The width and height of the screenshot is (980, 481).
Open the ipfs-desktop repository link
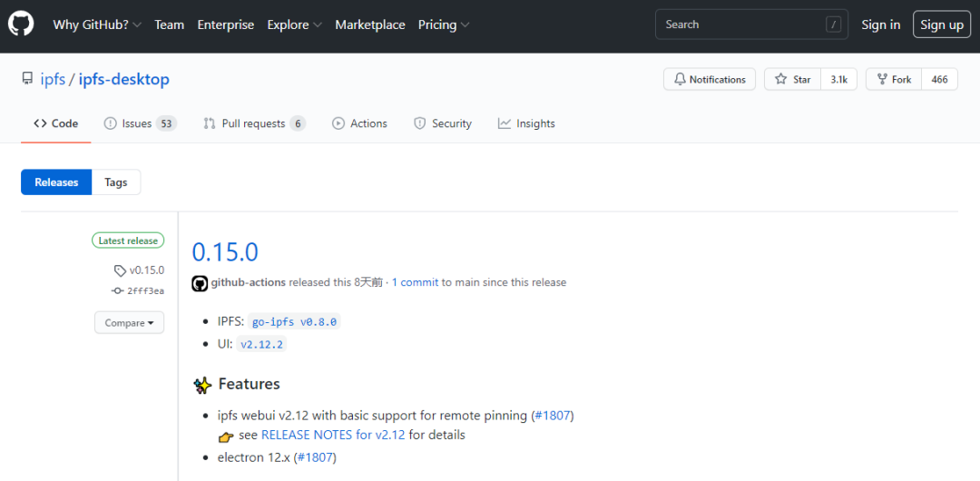point(123,80)
